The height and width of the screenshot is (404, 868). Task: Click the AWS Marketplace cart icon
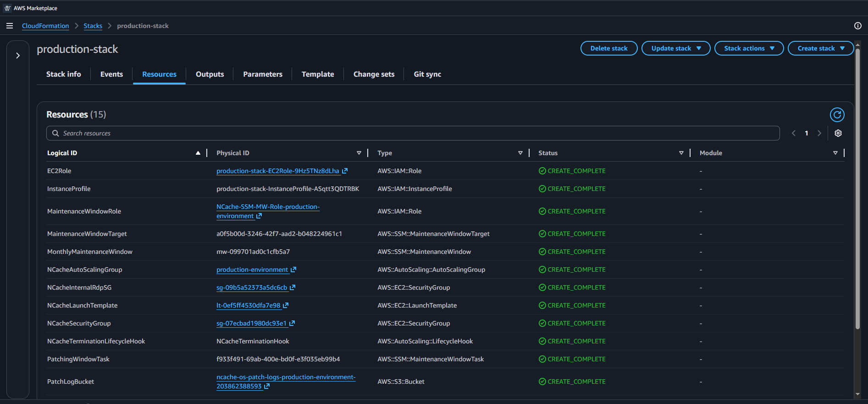point(8,8)
